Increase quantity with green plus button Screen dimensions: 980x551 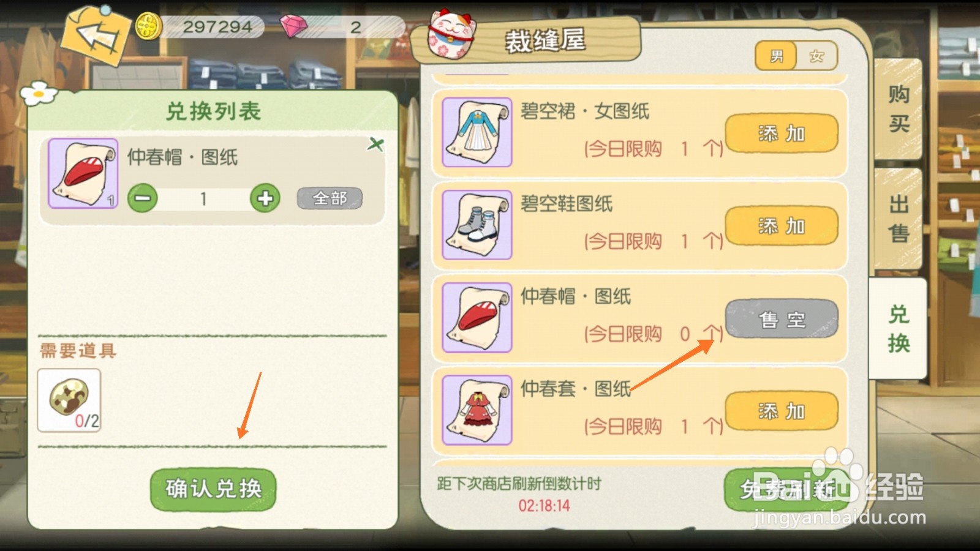[x=265, y=198]
